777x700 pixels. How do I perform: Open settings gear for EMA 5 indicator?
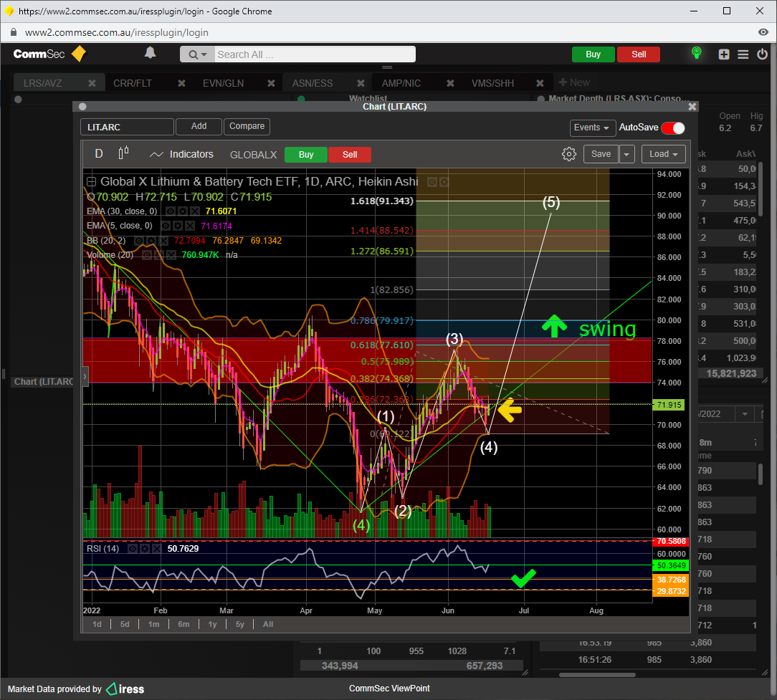click(178, 226)
